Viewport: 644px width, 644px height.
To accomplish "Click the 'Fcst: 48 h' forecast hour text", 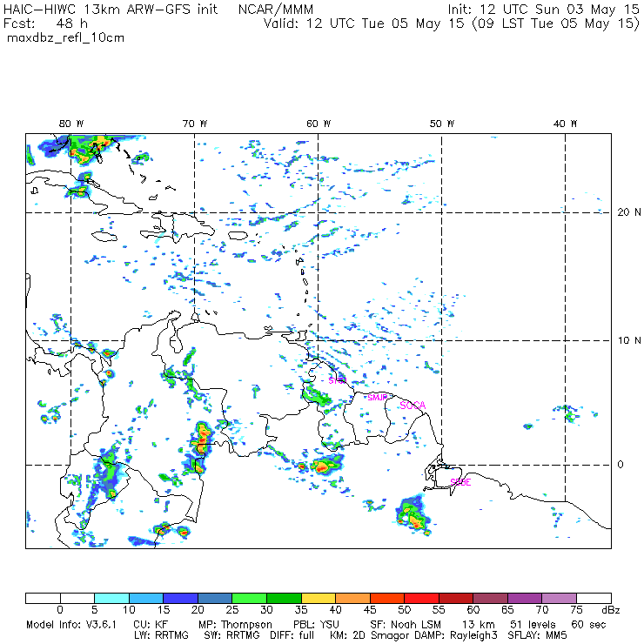I will coord(45,23).
